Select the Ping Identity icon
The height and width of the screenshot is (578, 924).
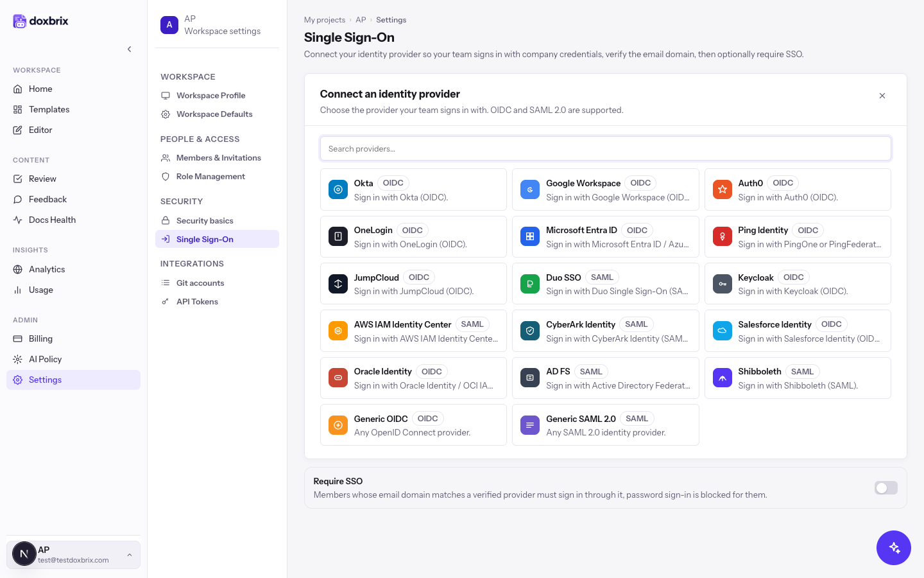(x=723, y=236)
